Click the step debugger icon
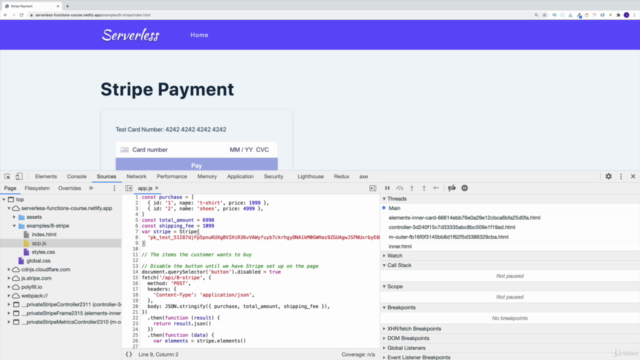 click(436, 188)
